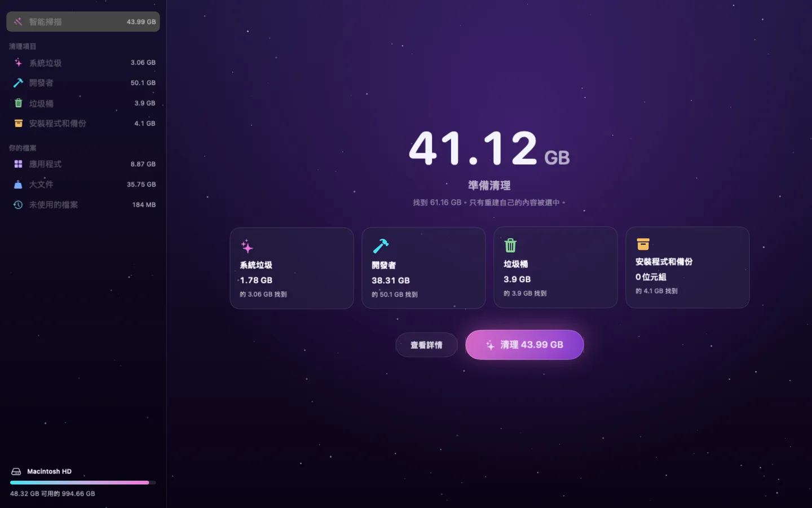Open the 系統垃圾 1.78 GB card title
The height and width of the screenshot is (508, 812).
pyautogui.click(x=256, y=265)
